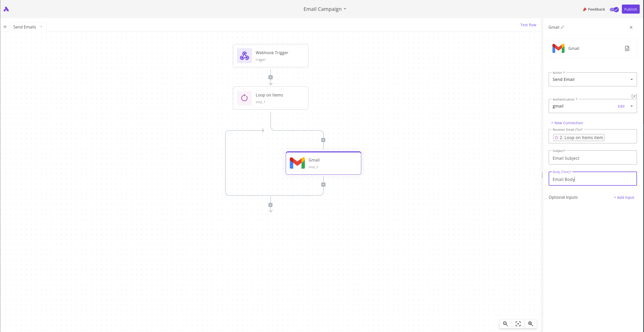644x332 pixels.
Task: Add new flow tab with plus icon
Action: click(5, 27)
